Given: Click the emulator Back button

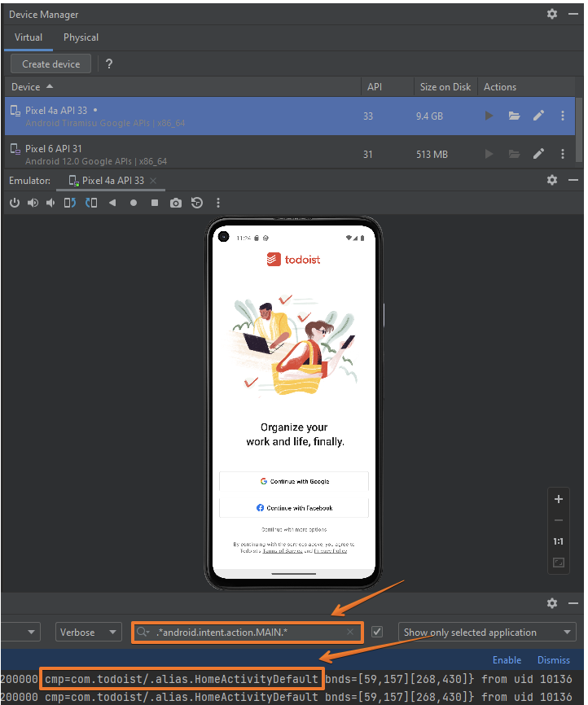Looking at the screenshot, I should 112,203.
